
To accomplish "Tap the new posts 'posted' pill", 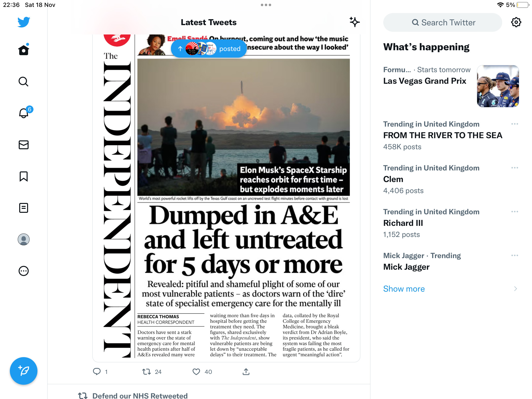I will 209,49.
